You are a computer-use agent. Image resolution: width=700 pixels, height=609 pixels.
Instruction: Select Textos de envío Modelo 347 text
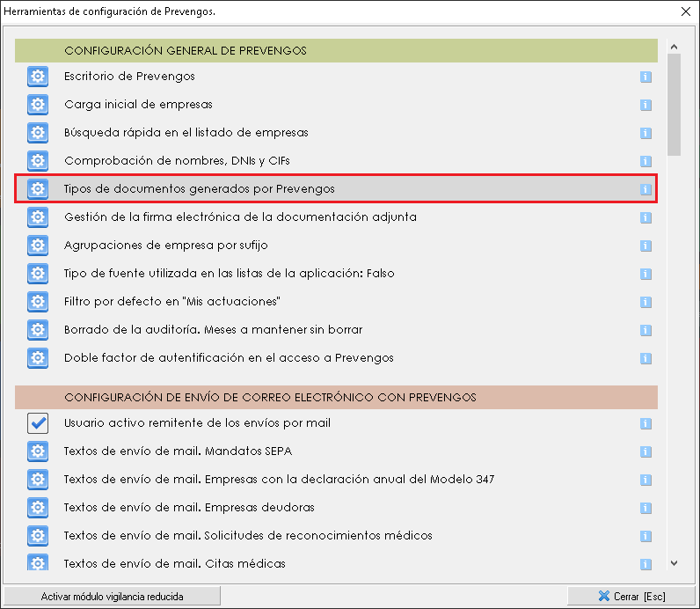279,480
